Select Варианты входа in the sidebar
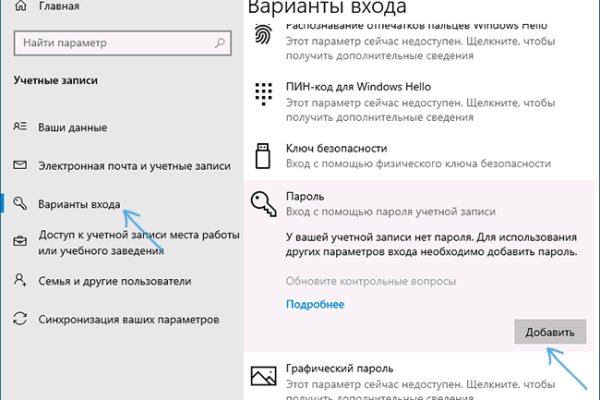This screenshot has height=400, width=600. pos(80,203)
